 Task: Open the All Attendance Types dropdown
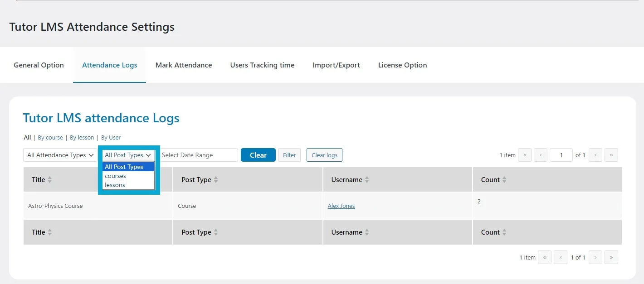tap(59, 155)
